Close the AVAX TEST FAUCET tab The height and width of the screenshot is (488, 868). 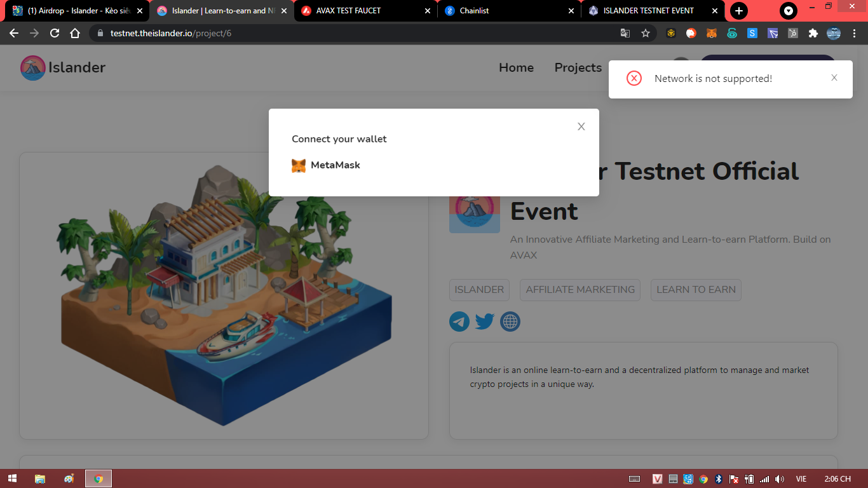tap(428, 11)
